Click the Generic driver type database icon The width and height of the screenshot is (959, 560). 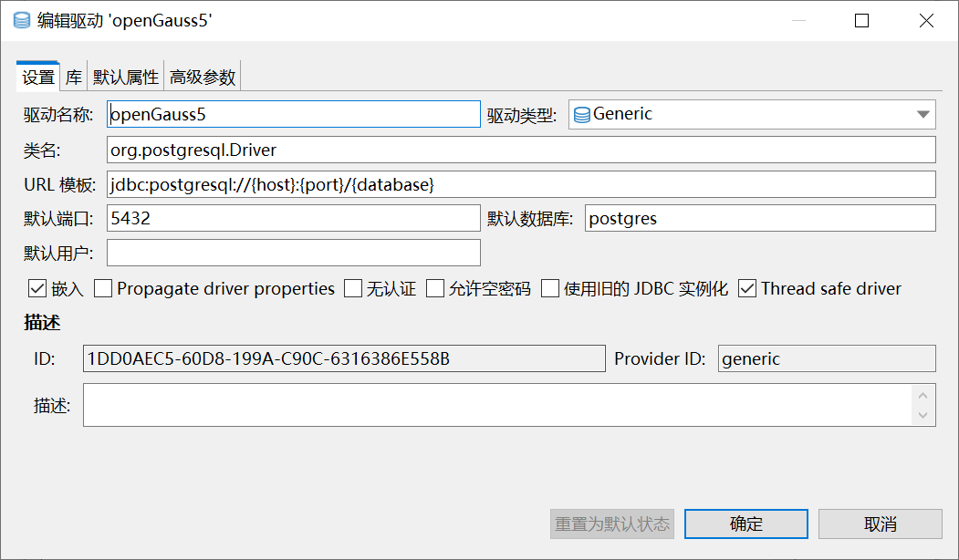(582, 114)
